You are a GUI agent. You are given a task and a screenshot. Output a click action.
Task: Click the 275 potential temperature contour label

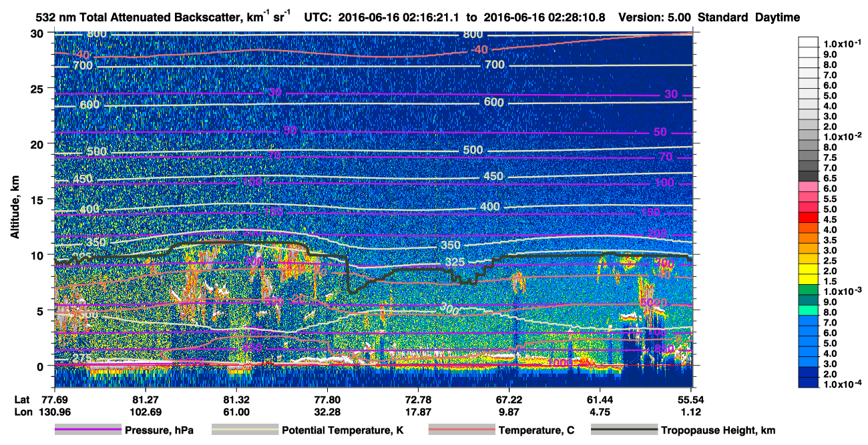point(81,358)
